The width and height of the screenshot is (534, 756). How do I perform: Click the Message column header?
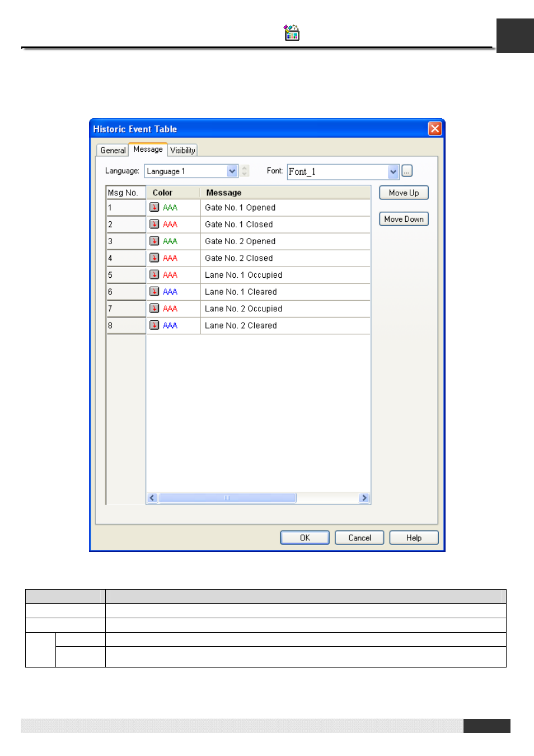pos(285,193)
